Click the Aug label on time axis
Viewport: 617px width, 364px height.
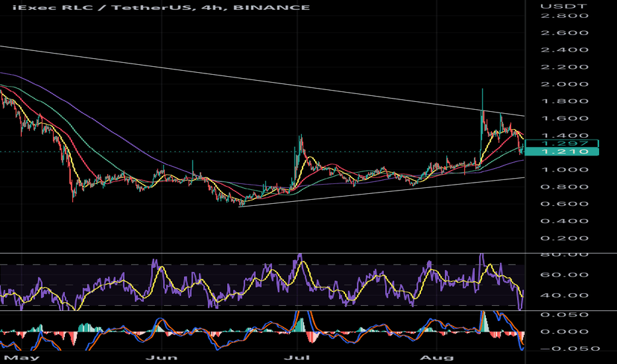point(437,357)
